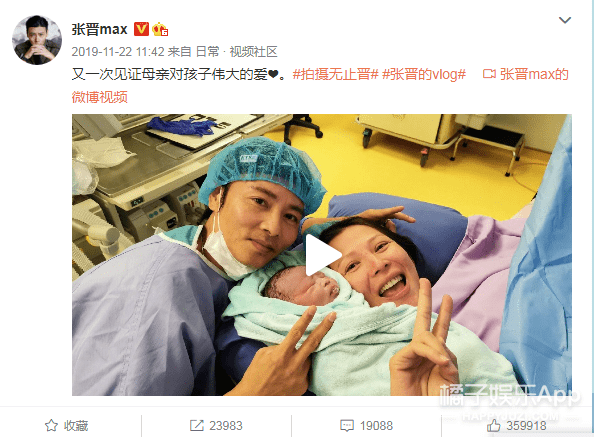Click the 359918 likes count
The width and height of the screenshot is (594, 437).
pos(526,426)
